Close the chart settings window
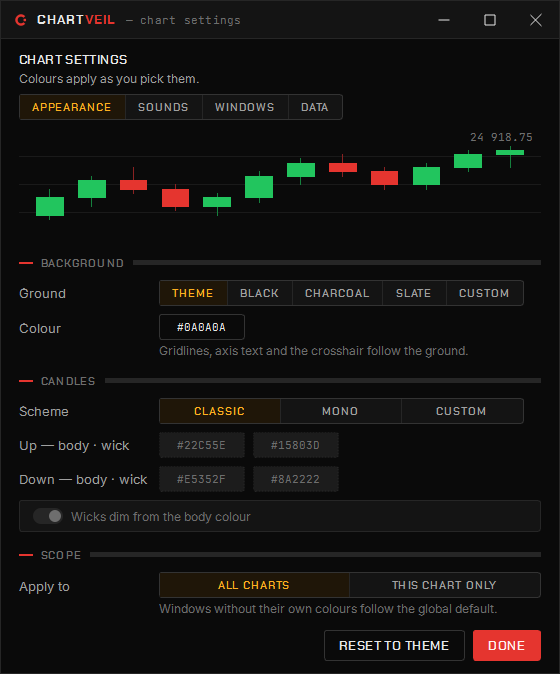560x674 pixels. point(536,20)
